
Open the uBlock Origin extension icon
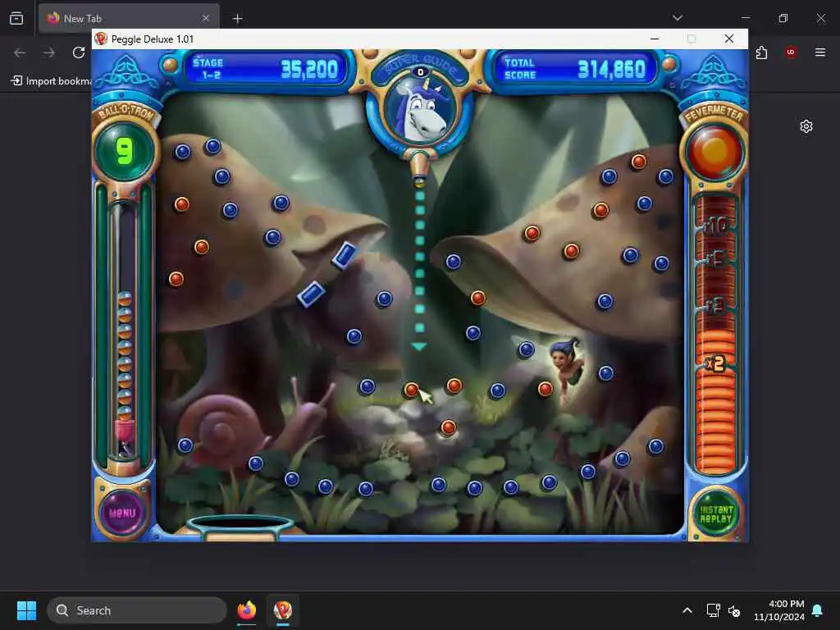791,52
